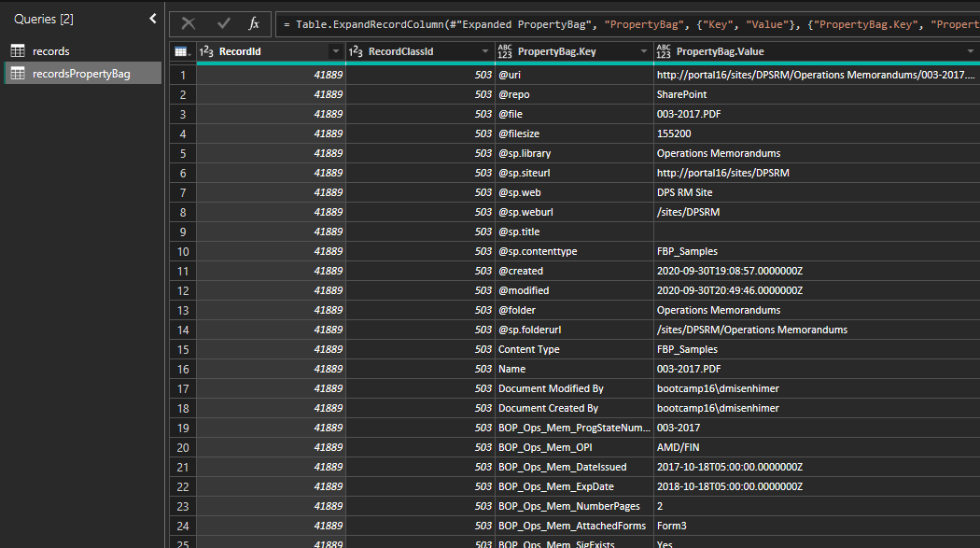The width and height of the screenshot is (980, 548).
Task: Select the records query
Action: point(51,51)
